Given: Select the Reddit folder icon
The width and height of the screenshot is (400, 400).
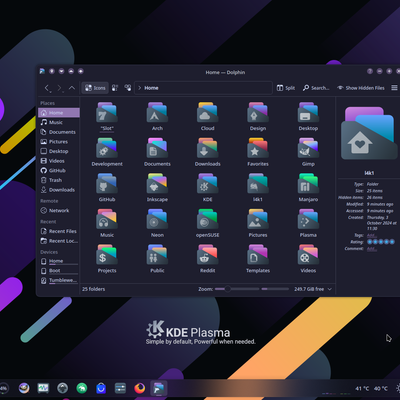Looking at the screenshot, I should click(207, 255).
